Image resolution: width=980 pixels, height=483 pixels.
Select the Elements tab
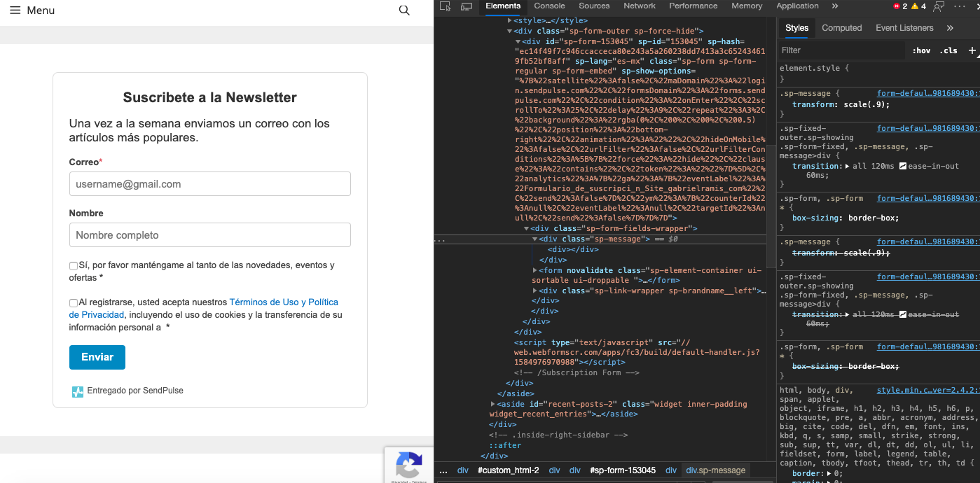point(503,6)
